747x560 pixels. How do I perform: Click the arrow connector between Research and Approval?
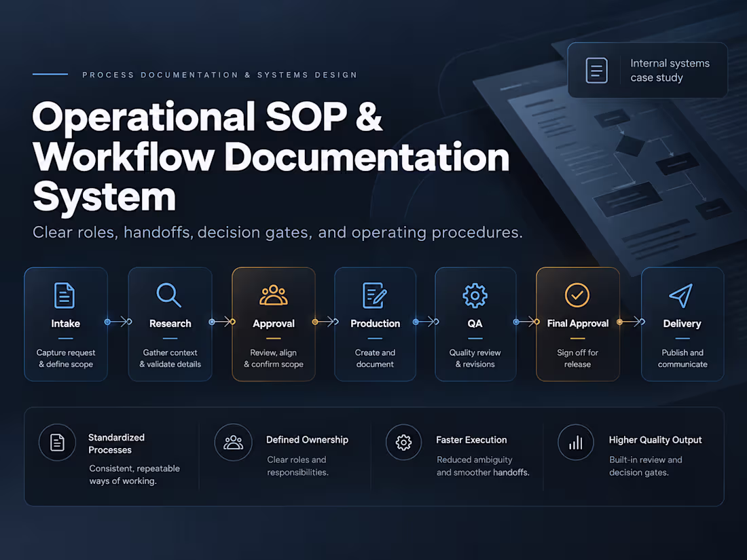223,322
